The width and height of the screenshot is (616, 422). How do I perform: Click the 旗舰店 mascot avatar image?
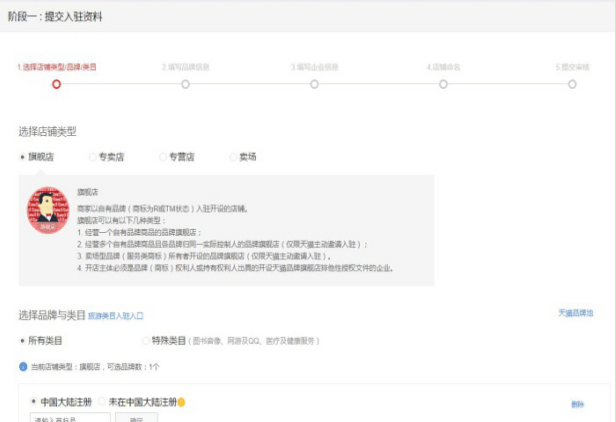pos(47,210)
